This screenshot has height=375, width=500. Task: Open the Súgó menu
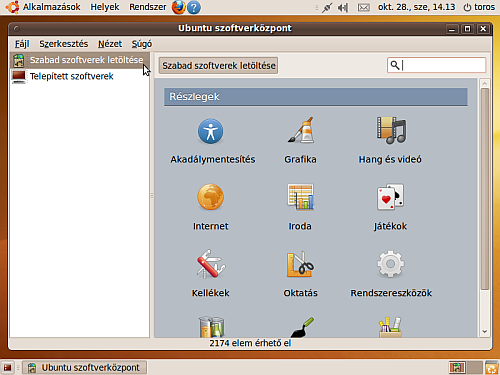coord(142,44)
